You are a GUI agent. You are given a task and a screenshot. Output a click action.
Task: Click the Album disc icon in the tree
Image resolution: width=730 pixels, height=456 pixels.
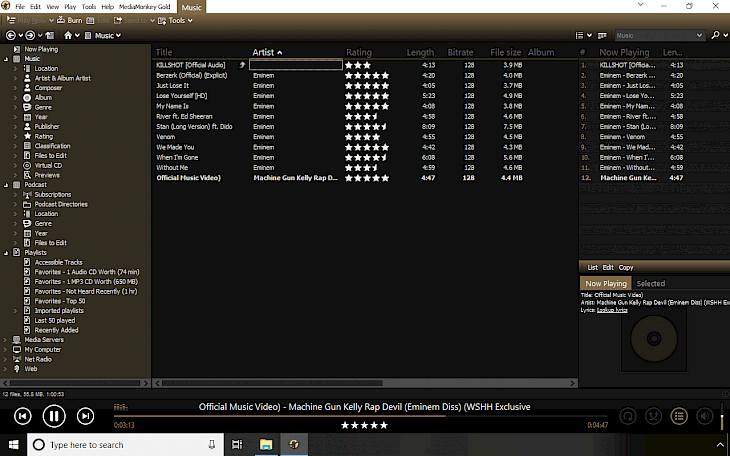[x=27, y=97]
